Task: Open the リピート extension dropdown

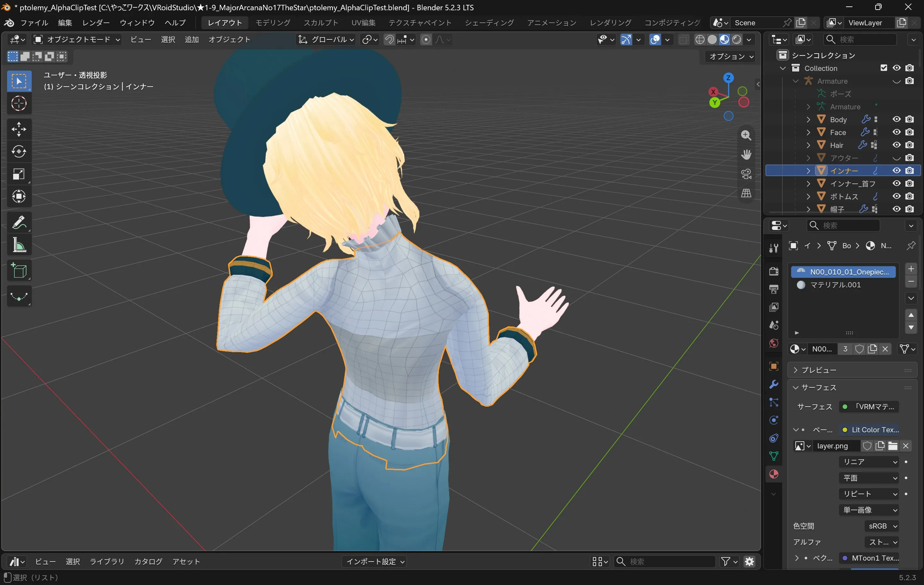Action: [869, 494]
